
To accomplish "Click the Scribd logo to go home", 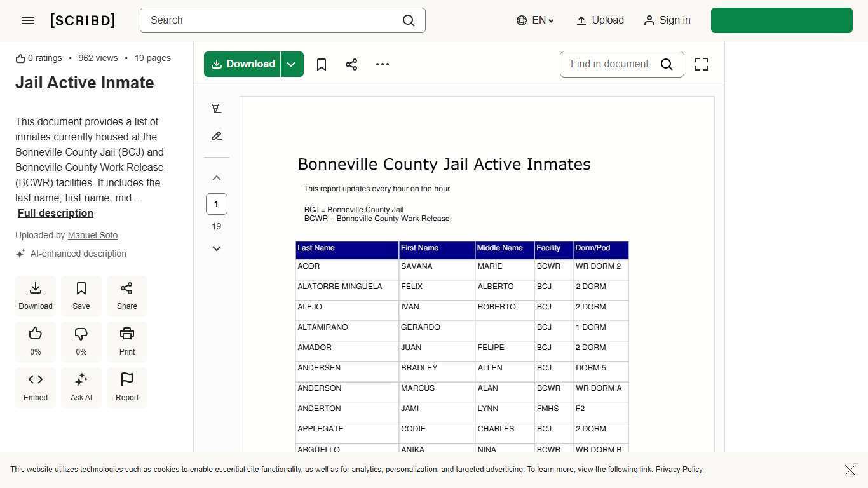I will [82, 20].
